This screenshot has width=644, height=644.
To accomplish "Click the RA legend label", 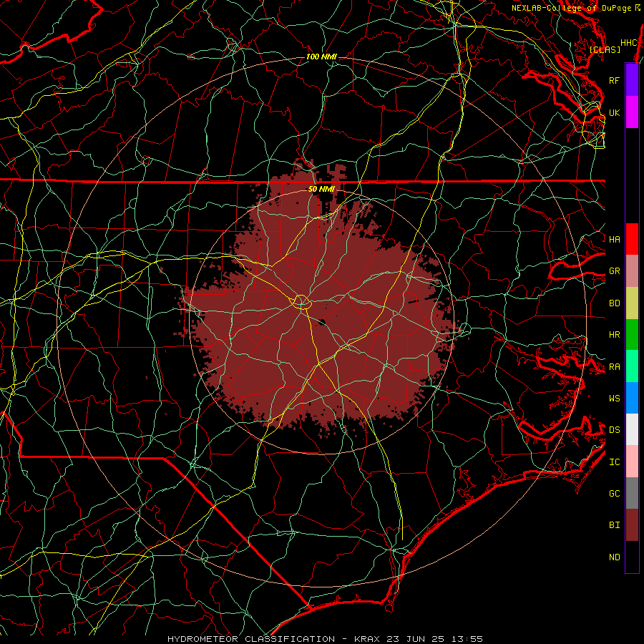I will (614, 367).
